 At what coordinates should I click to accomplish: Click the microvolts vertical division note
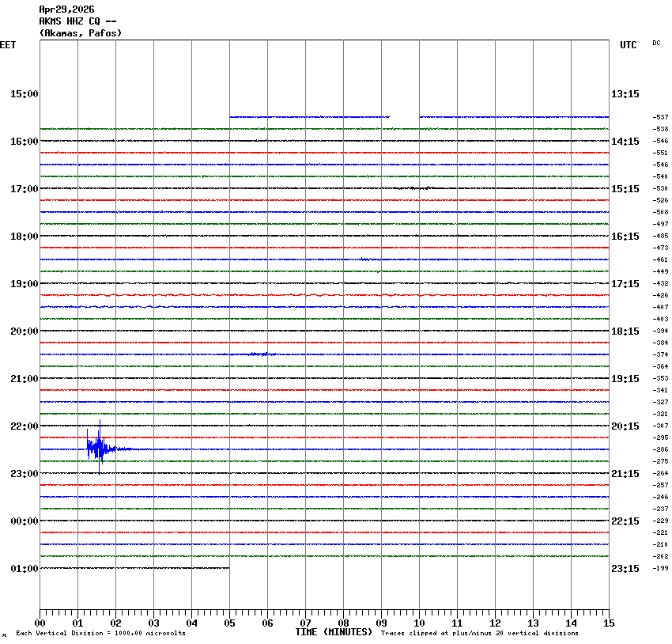pos(100,633)
